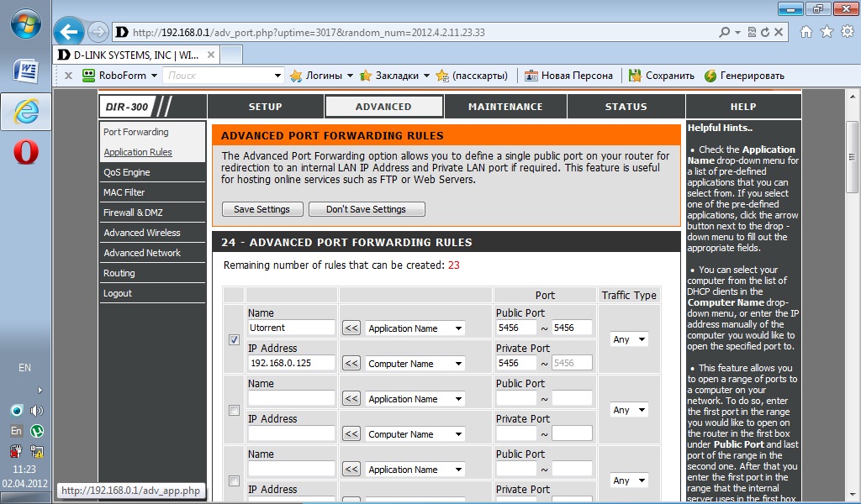Click Don't Save Settings button
This screenshot has height=504, width=861.
(x=367, y=209)
